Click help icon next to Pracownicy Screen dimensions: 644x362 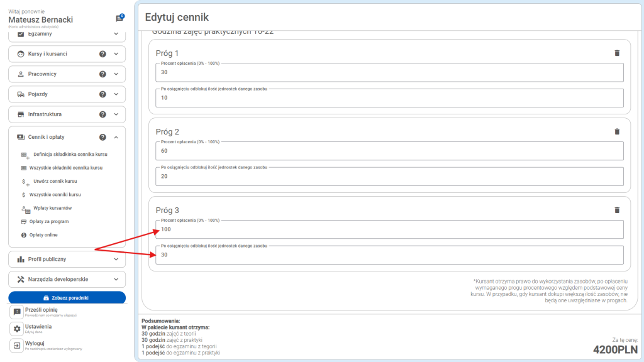[x=103, y=74]
